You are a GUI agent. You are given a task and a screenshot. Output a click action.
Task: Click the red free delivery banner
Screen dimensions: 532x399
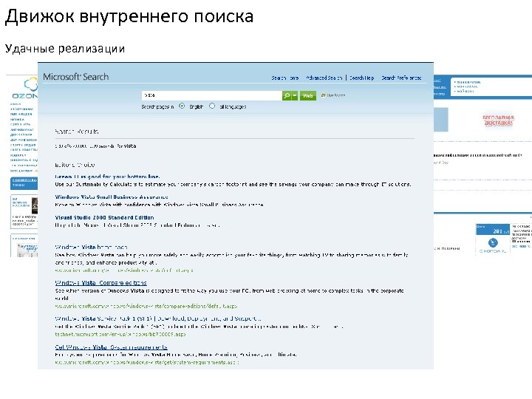498,120
